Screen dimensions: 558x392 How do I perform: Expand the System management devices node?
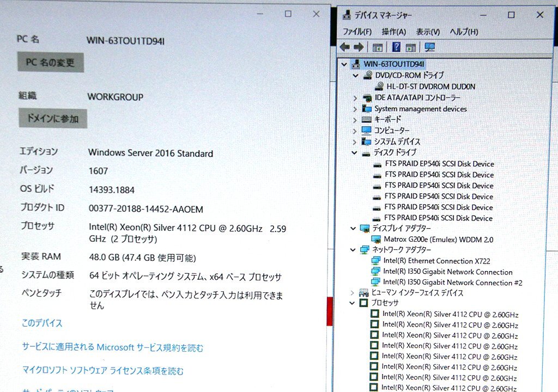[355, 109]
